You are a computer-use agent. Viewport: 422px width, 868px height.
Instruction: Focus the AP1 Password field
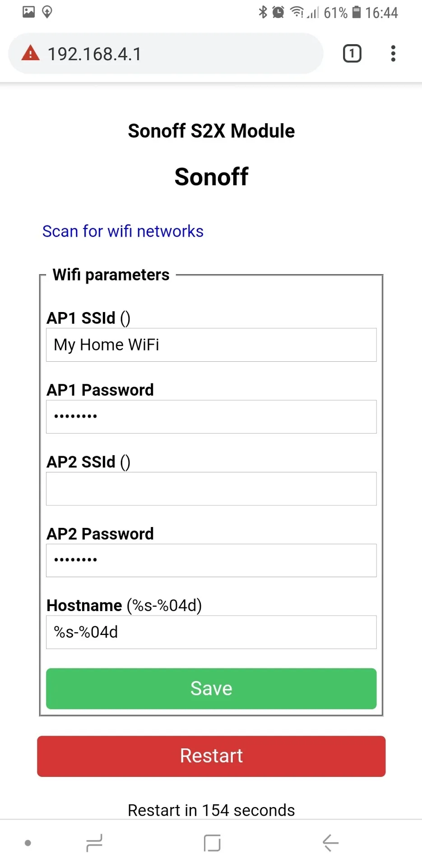click(211, 416)
